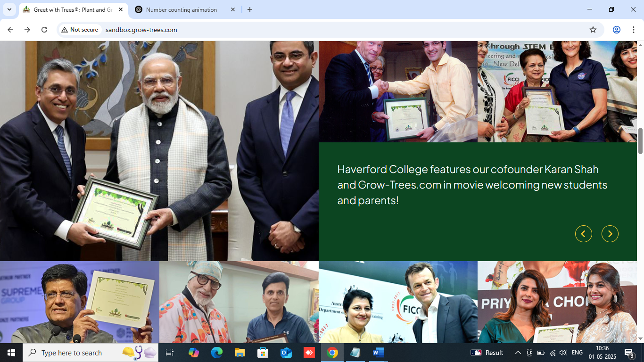Screen dimensions: 644x362
Task: Reload the current page
Action: (44, 30)
